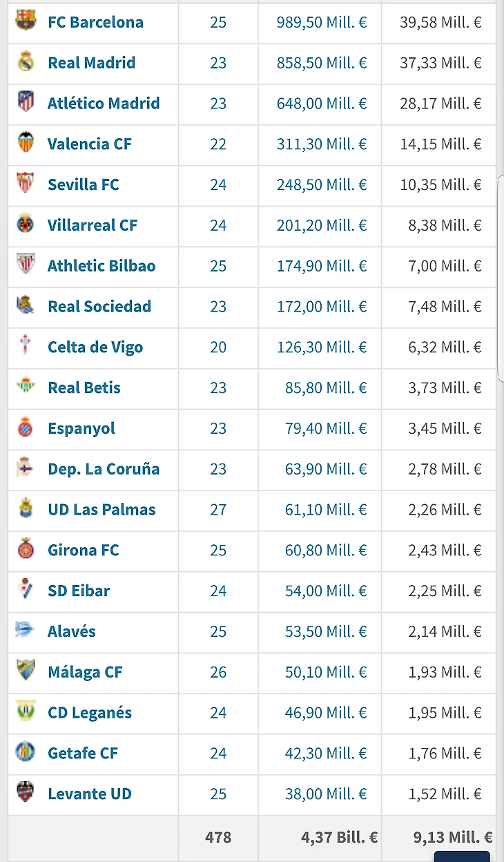Click the Valencia CF bat crest

pos(26,143)
